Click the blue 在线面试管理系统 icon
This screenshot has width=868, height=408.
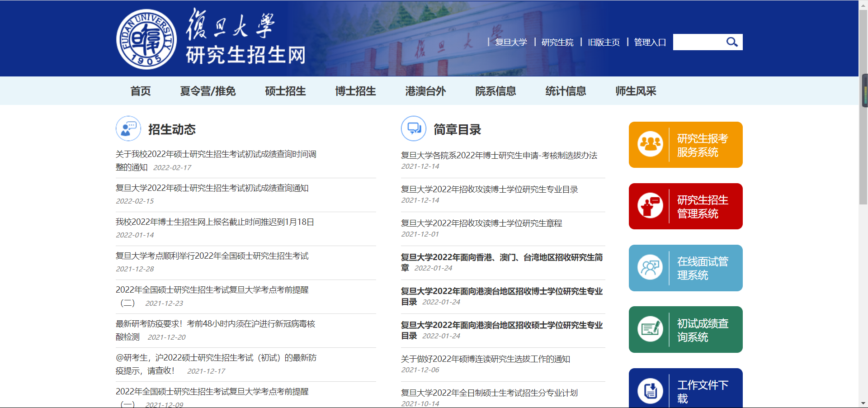[651, 268]
